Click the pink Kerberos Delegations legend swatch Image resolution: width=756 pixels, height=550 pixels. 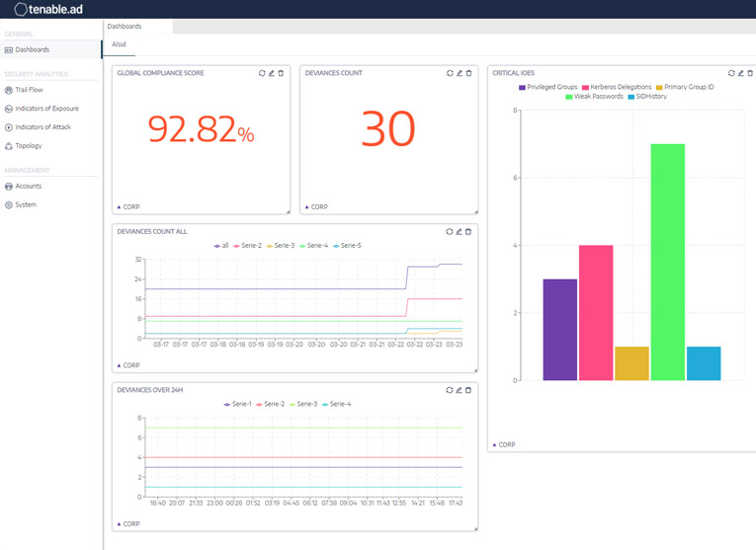[586, 87]
